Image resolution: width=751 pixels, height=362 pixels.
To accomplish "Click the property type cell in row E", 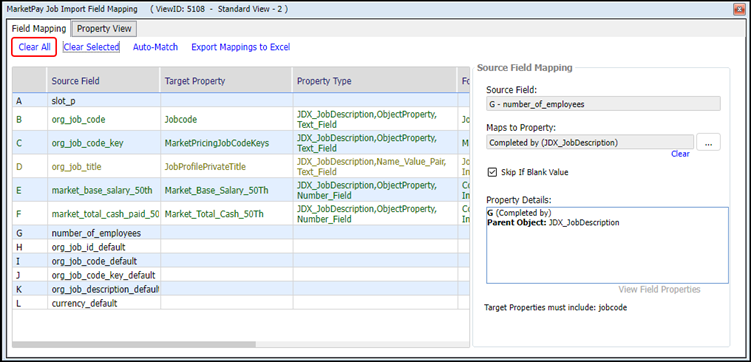I will [x=375, y=190].
